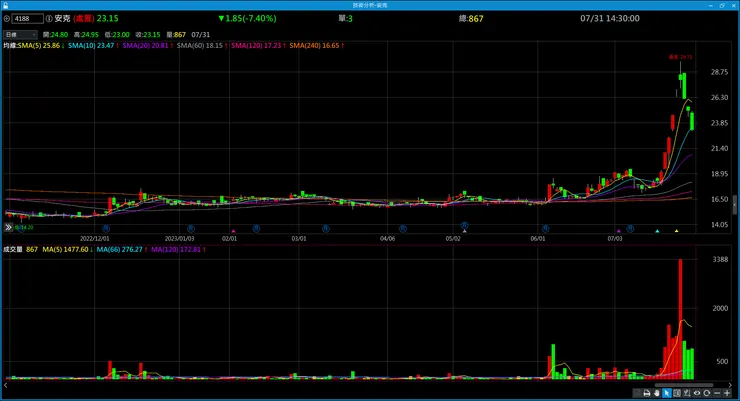This screenshot has height=401, width=740.
Task: Click the SMA(240) 16.65 indicator label
Action: pos(316,46)
